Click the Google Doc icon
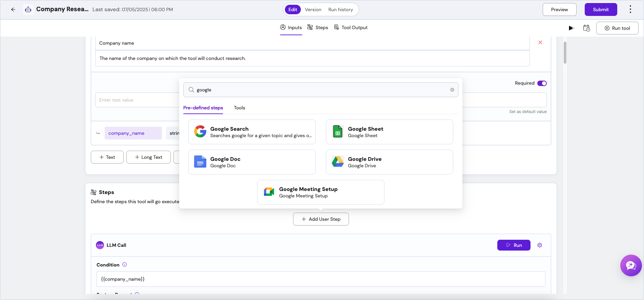The width and height of the screenshot is (644, 300). click(x=200, y=162)
